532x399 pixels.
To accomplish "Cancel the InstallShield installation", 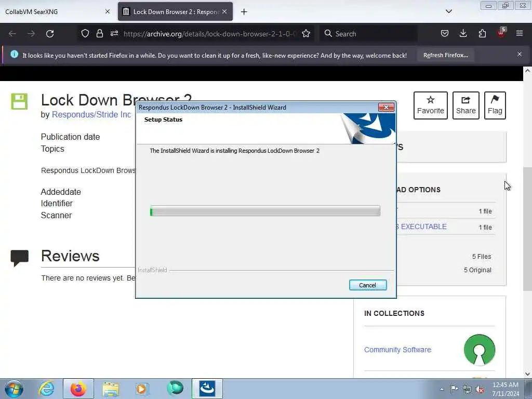I will 368,285.
